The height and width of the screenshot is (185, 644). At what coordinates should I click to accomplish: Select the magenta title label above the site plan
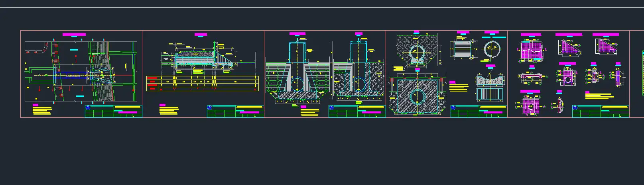pyautogui.click(x=74, y=35)
